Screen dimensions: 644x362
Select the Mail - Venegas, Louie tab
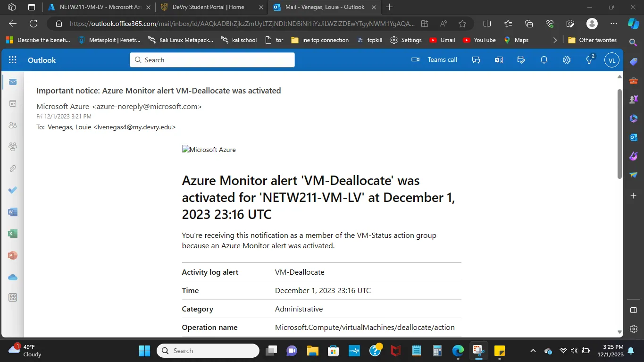324,7
